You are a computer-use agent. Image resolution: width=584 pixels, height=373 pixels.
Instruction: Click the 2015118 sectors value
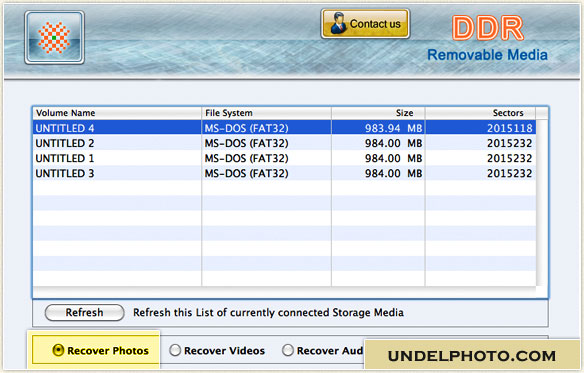tap(510, 128)
